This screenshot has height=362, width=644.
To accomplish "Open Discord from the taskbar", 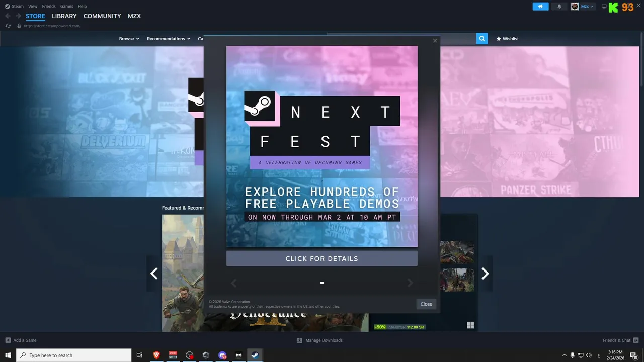I will (x=222, y=355).
